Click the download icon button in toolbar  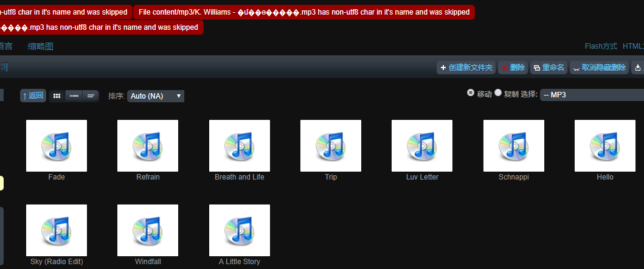[x=637, y=68]
